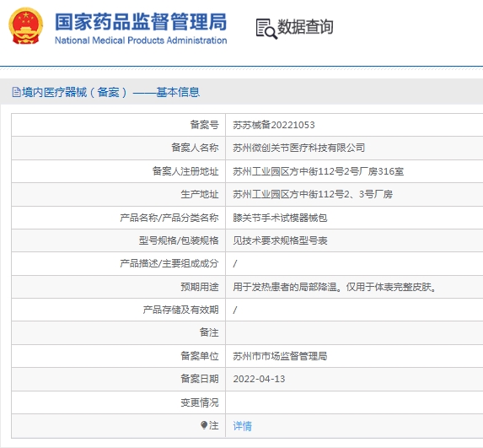Select product name 膝关节手术试模器械包
This screenshot has height=448, width=483.
pos(280,218)
